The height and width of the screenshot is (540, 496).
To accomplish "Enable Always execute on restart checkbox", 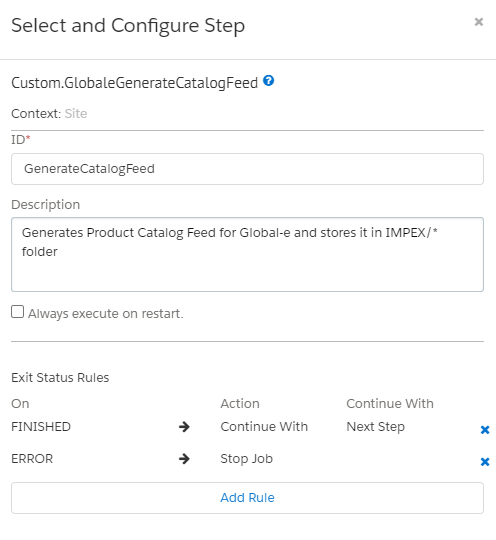I will coord(18,312).
